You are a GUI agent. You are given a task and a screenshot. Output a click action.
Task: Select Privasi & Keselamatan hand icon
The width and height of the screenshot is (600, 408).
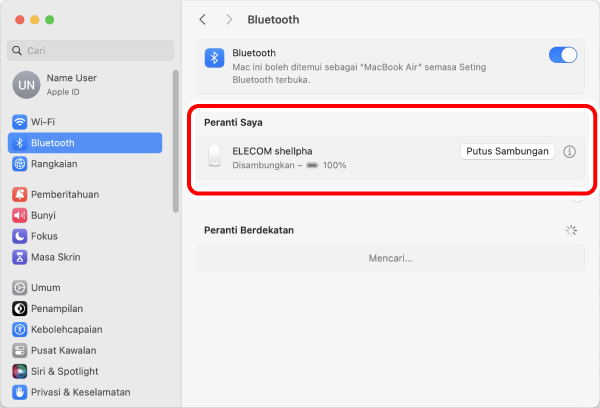click(20, 392)
